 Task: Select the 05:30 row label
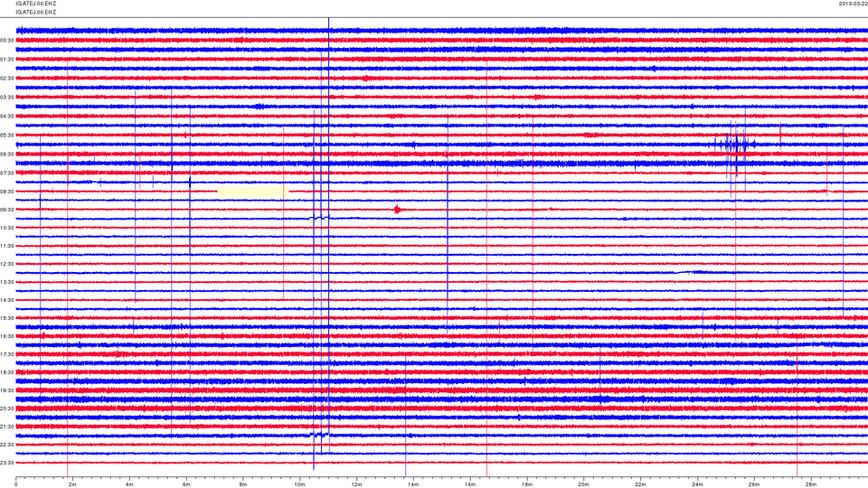click(7, 135)
